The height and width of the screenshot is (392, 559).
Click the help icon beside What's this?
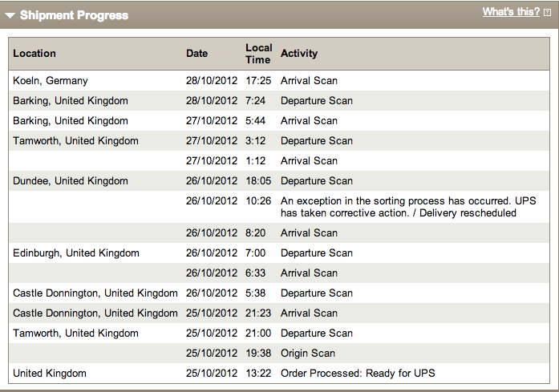click(547, 13)
